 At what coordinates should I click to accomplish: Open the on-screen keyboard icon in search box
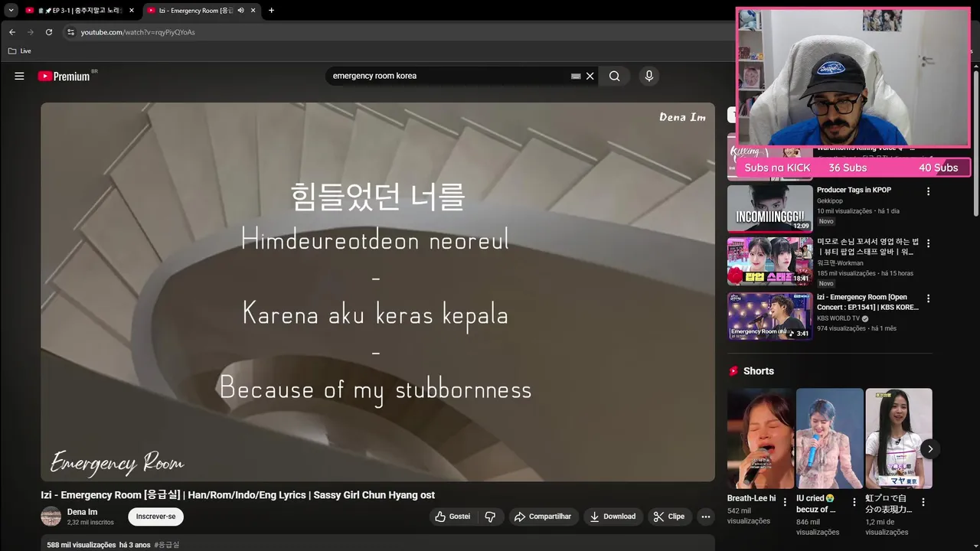pos(576,76)
